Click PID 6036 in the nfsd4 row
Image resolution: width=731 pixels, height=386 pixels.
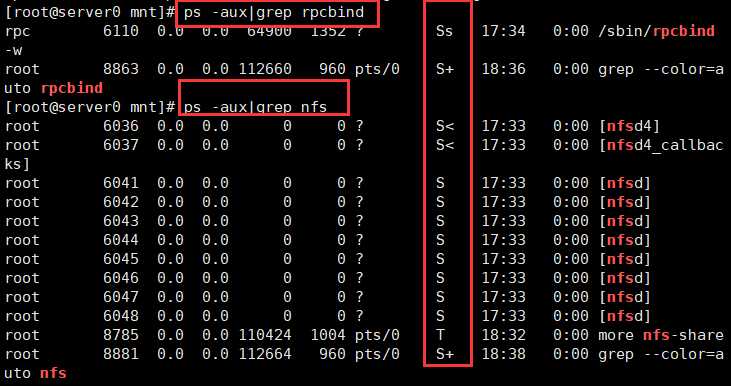(121, 126)
